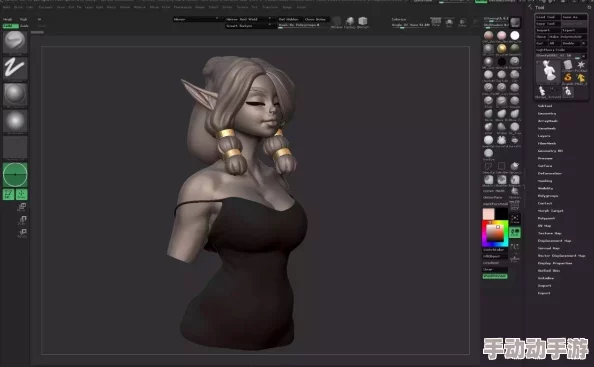The image size is (594, 367).
Task: Select the yellow figure tool icon
Action: point(581,78)
